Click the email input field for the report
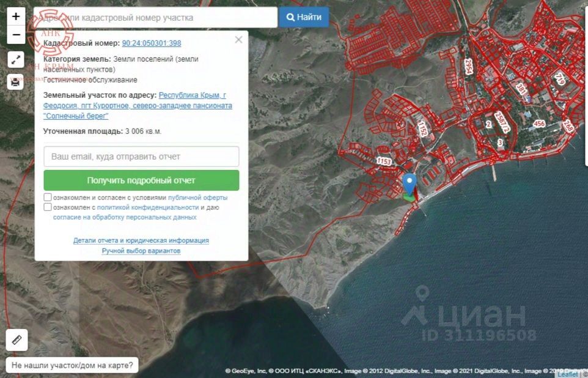588x378 pixels. pos(141,157)
